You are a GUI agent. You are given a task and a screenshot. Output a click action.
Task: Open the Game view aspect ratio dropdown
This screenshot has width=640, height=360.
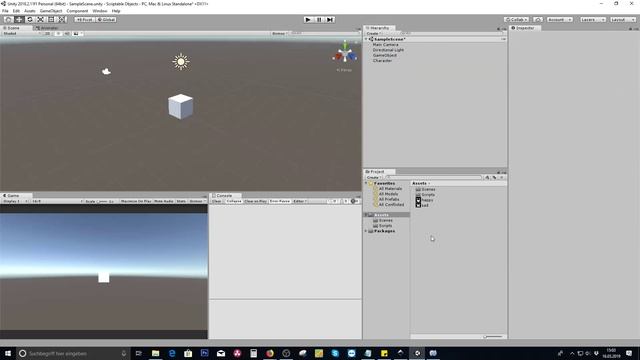(57, 201)
